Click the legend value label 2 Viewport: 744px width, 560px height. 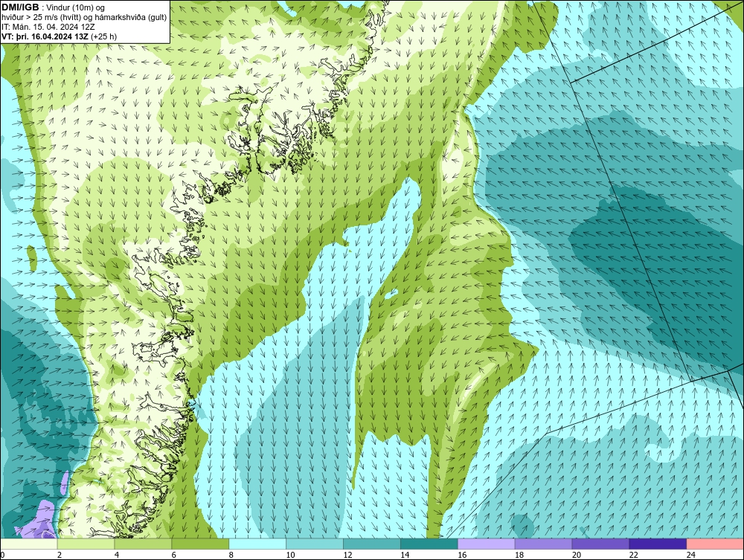tap(60, 555)
